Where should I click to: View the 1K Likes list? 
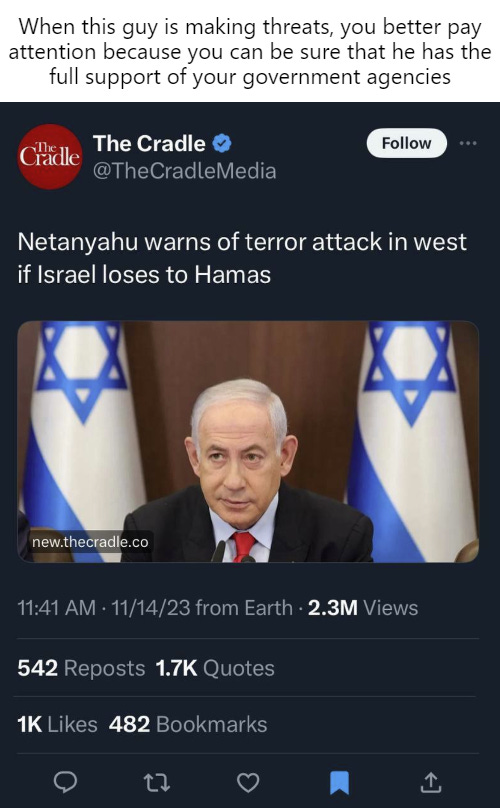(57, 724)
